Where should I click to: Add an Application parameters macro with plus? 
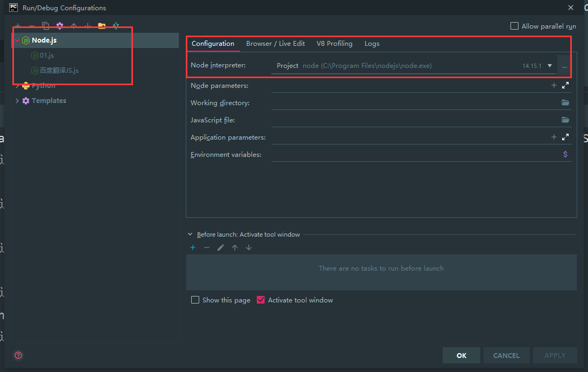click(554, 137)
